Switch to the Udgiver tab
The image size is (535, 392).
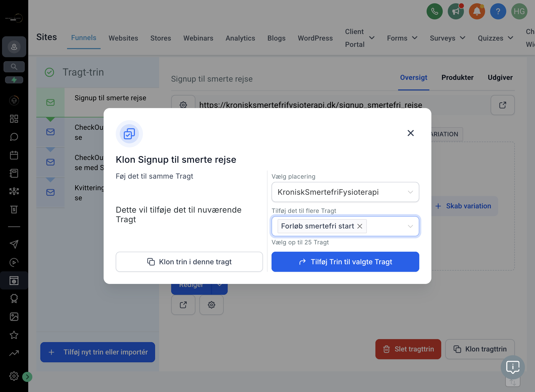click(x=500, y=77)
